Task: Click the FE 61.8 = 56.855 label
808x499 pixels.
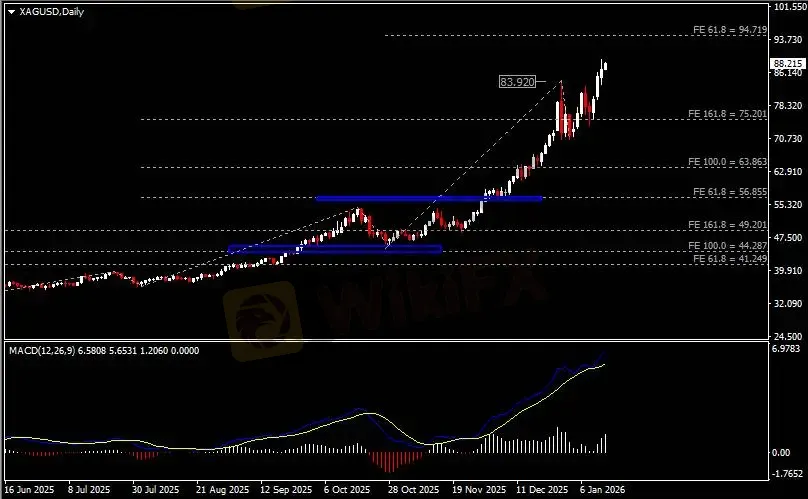Action: (x=730, y=191)
